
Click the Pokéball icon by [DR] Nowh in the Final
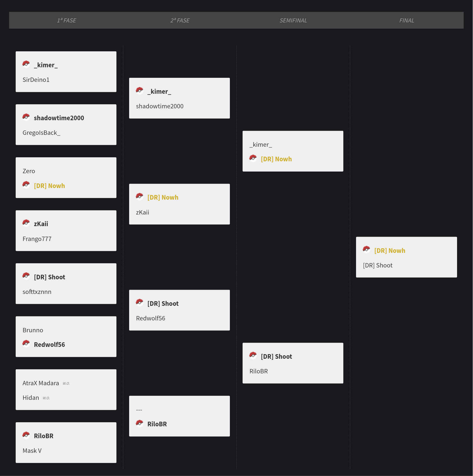click(366, 249)
